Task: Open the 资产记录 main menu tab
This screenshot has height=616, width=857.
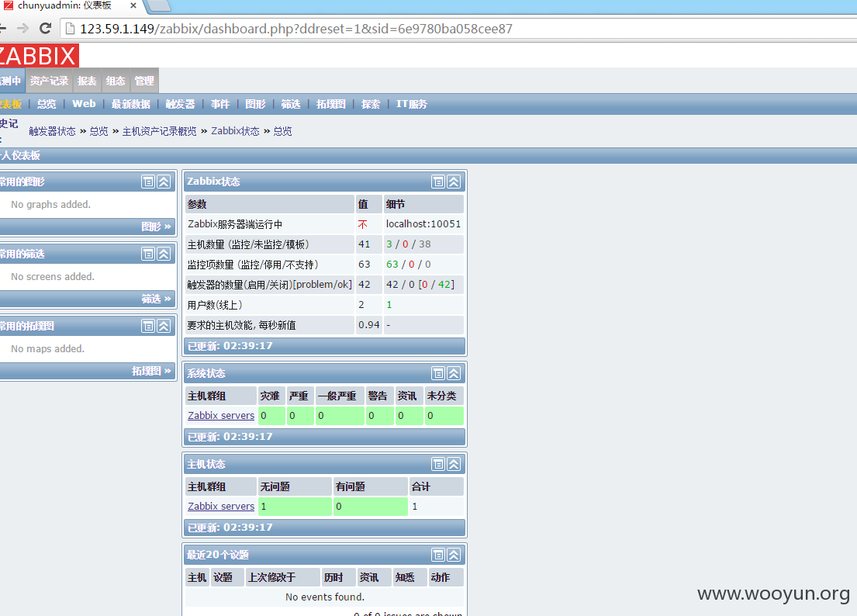Action: click(49, 81)
